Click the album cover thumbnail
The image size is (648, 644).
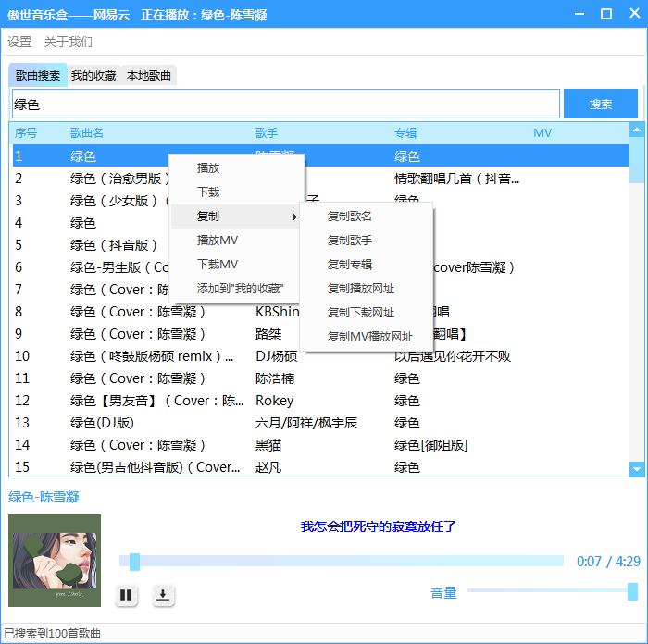coord(55,561)
